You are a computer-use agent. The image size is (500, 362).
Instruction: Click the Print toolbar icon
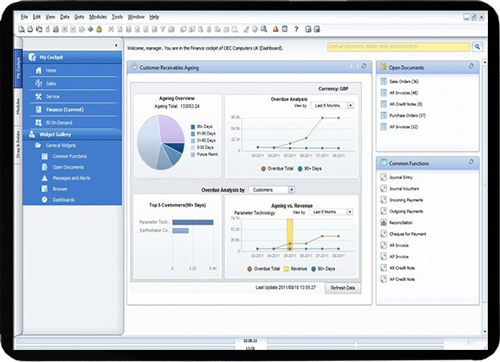tap(30, 29)
